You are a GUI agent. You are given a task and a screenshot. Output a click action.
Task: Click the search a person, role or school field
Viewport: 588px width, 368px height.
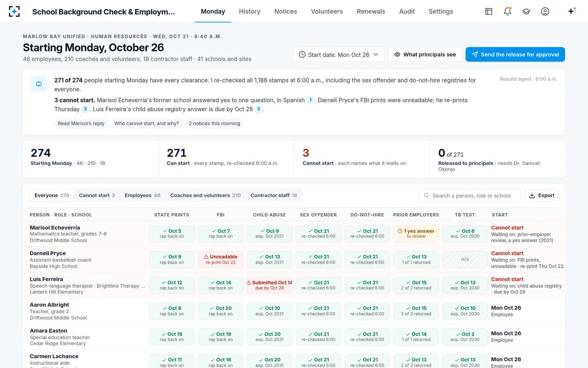(470, 195)
